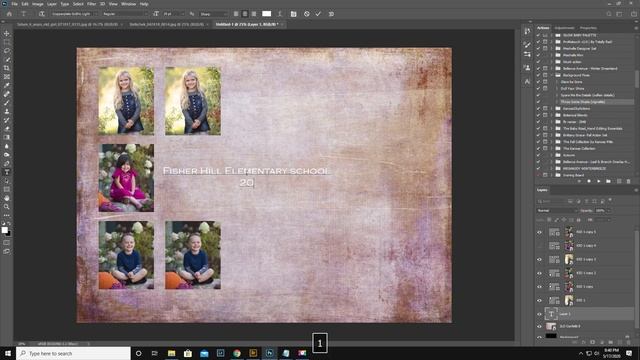Commit current text edits with checkmark

coord(318,14)
